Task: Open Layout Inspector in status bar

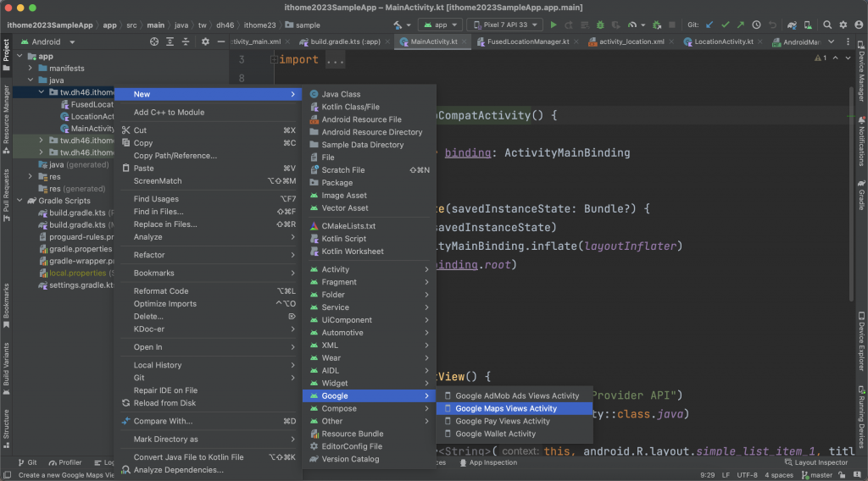Action: click(816, 462)
